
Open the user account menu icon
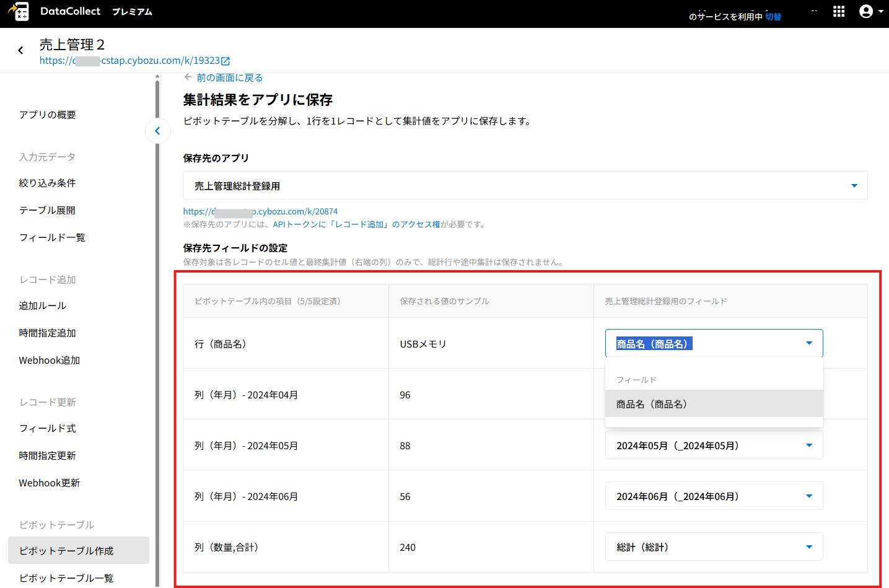tap(866, 12)
